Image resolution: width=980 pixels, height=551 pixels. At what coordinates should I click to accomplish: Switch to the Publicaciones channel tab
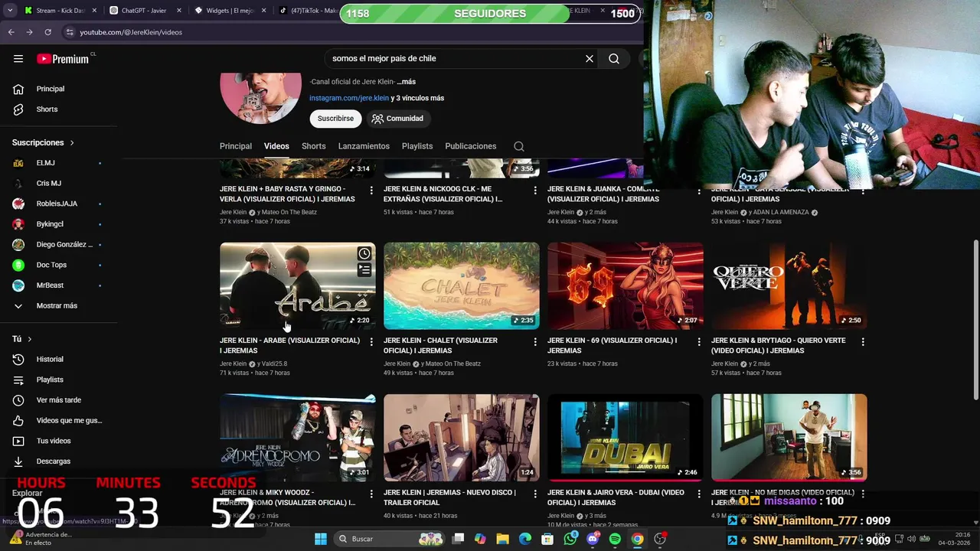pos(471,146)
